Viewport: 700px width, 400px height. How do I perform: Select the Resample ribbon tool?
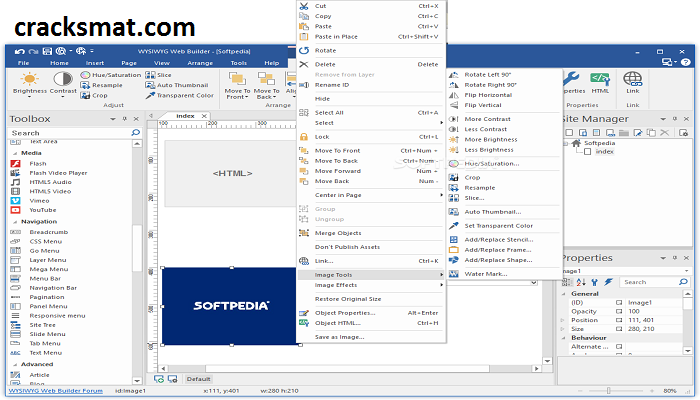coord(102,85)
